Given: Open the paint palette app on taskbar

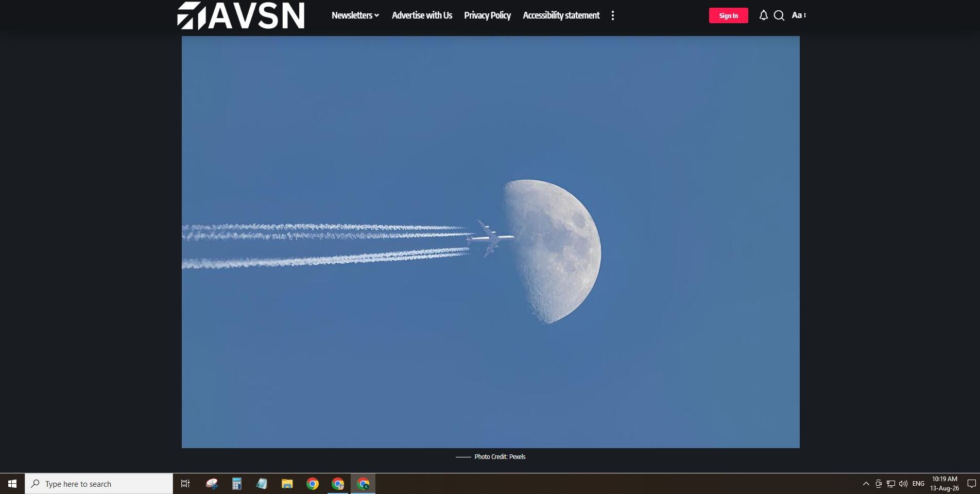Looking at the screenshot, I should point(212,484).
